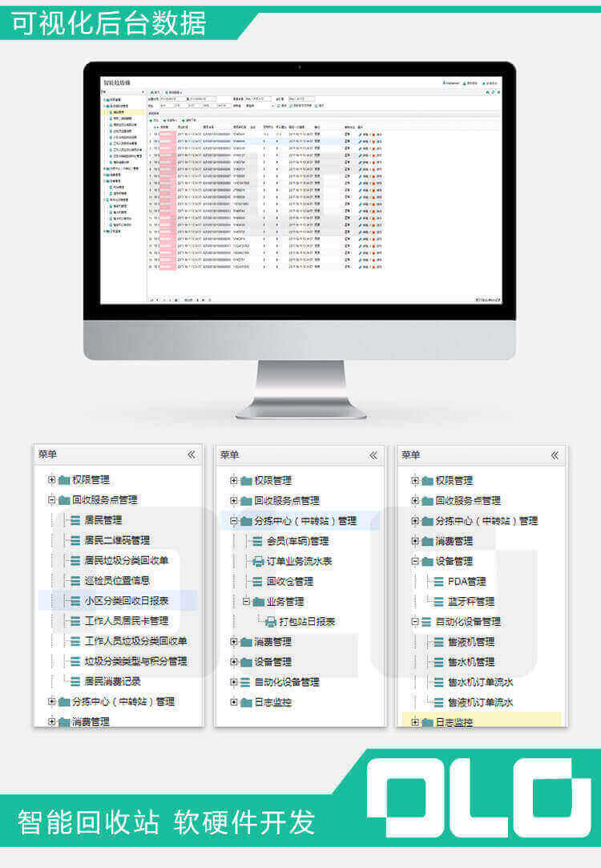Click the list icon beside 售液机管理
This screenshot has height=868, width=601.
point(438,641)
